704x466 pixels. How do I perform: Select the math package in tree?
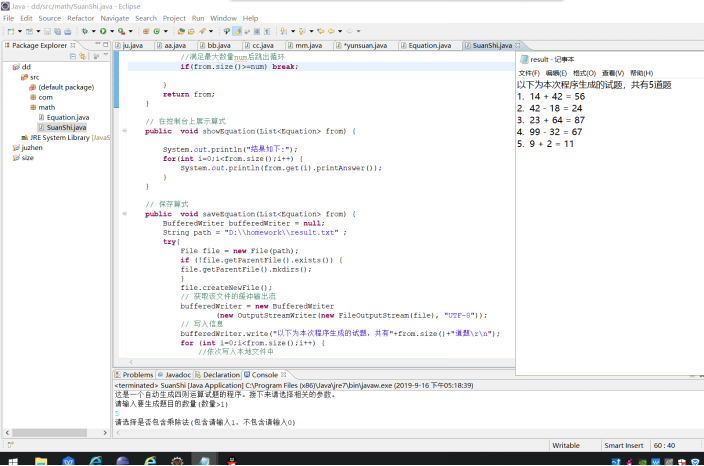point(46,107)
